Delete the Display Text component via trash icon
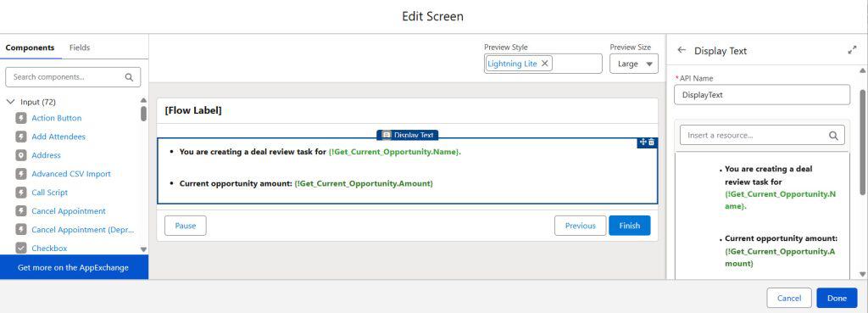 coord(652,143)
